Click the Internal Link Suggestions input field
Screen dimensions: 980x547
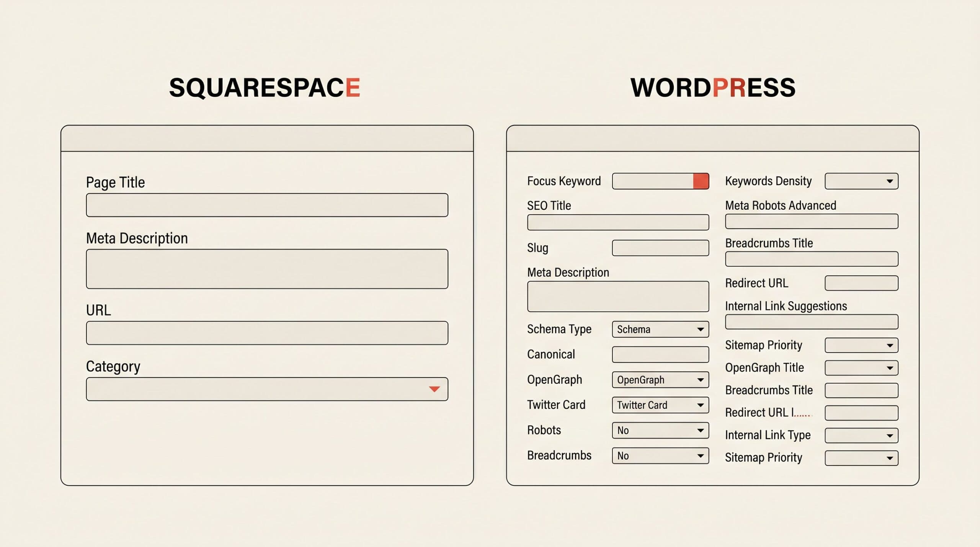pos(812,322)
